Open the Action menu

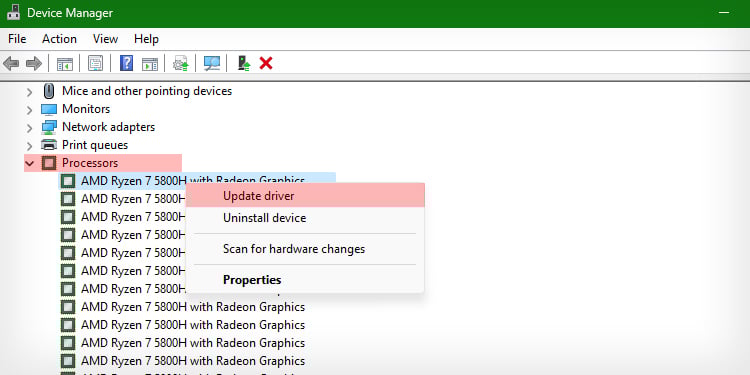pos(59,39)
